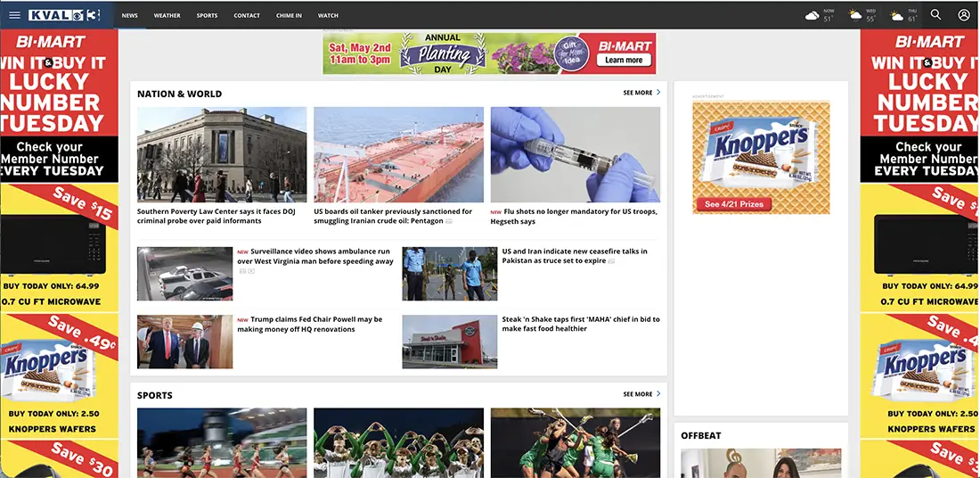
Task: Open the News menu item
Action: 130,16
